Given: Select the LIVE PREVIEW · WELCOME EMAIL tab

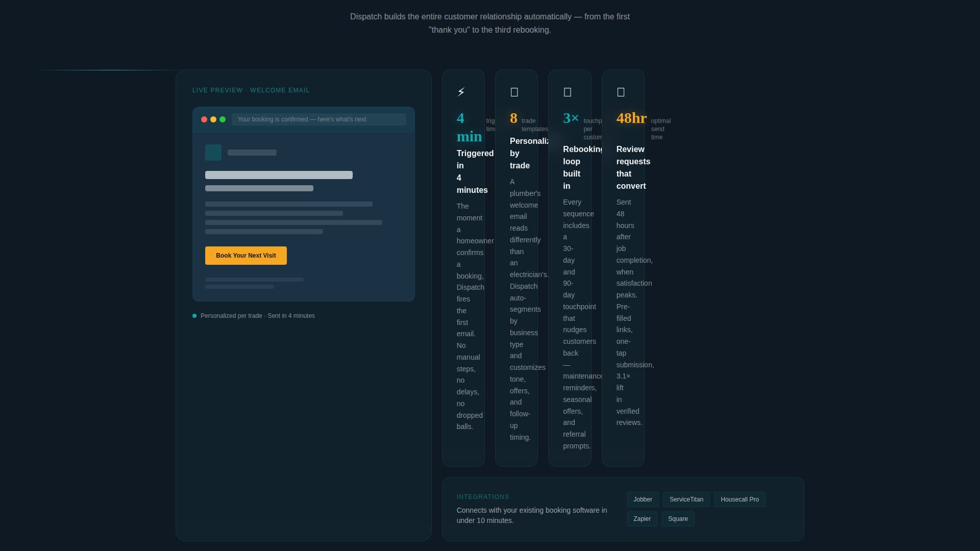Looking at the screenshot, I should click(251, 90).
